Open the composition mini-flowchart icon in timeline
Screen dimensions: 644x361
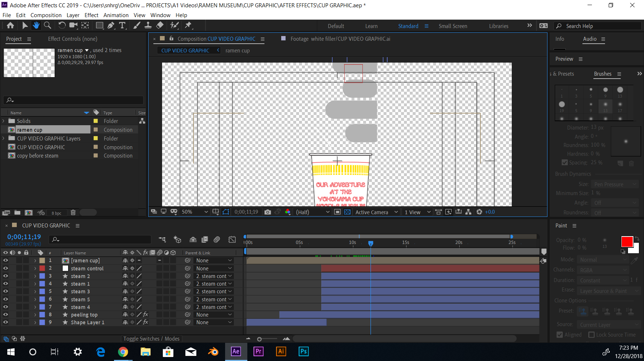tap(162, 239)
